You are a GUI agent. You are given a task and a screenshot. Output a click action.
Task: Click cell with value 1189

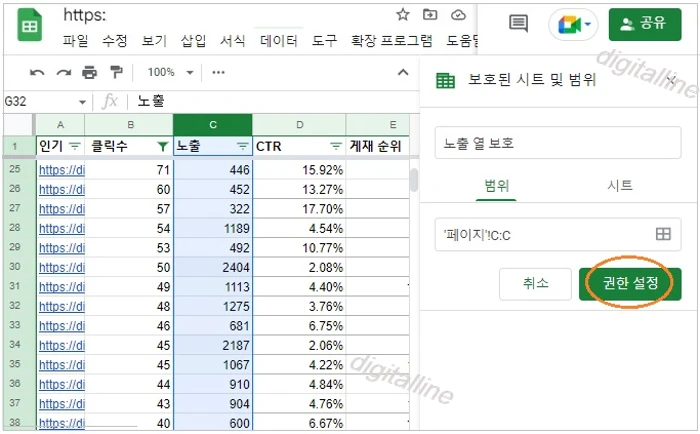(213, 228)
